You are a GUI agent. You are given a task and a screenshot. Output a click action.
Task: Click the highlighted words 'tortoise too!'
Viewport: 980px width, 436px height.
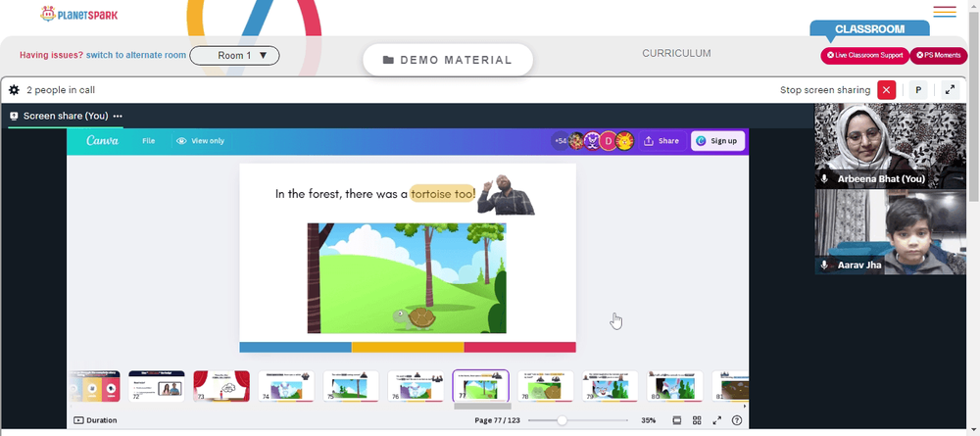(443, 194)
